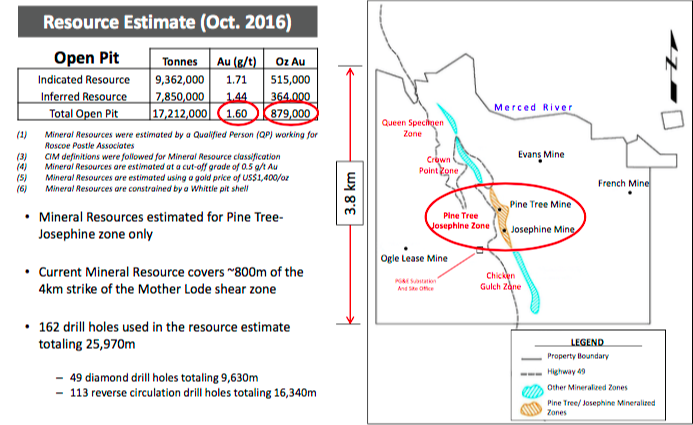Click the Ogle Lease Mine dot marker

pos(405,247)
